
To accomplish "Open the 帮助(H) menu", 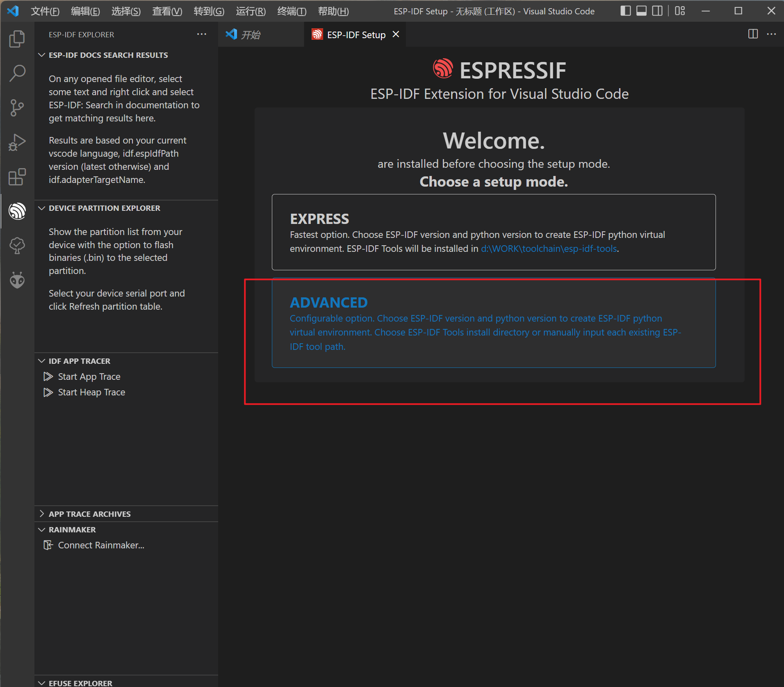I will [333, 11].
